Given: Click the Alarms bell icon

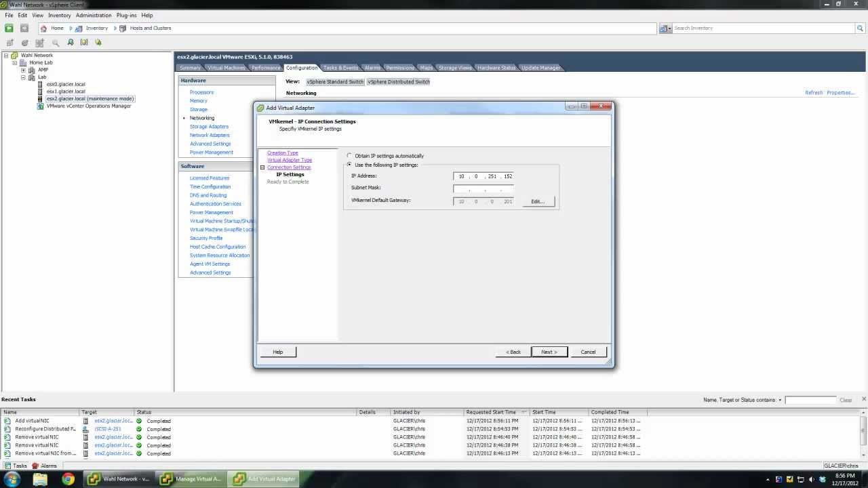Looking at the screenshot, I should (x=35, y=466).
